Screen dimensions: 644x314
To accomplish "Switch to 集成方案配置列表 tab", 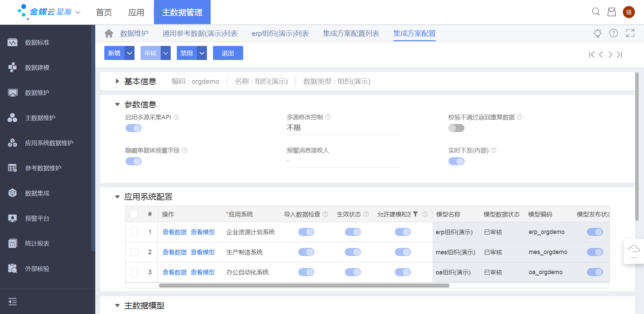I will (351, 34).
